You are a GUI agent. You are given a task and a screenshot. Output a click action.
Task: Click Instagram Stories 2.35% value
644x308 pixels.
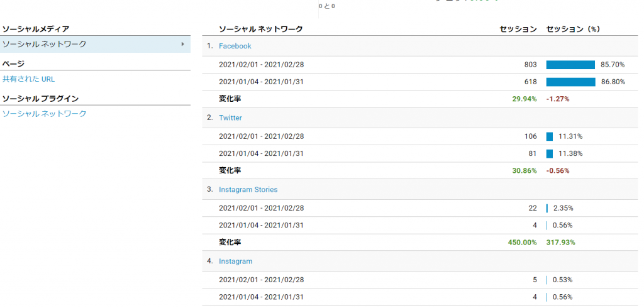point(563,208)
